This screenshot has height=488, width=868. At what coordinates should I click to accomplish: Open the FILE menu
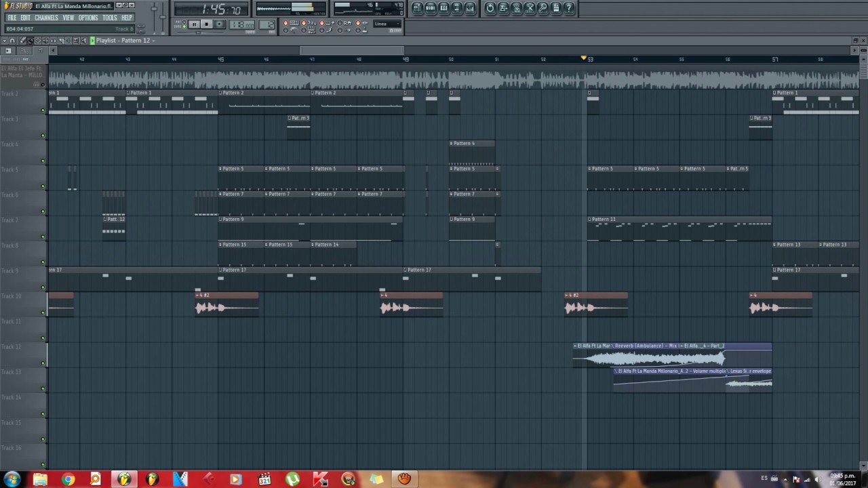[12, 18]
